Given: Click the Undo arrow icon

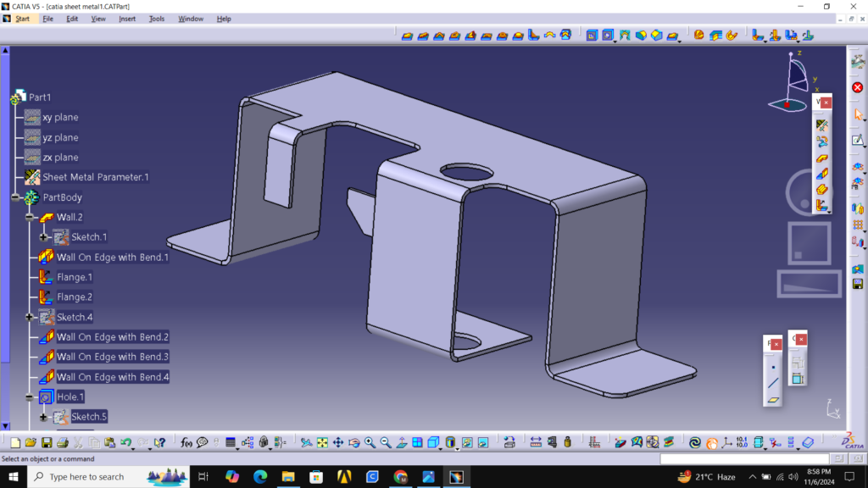Looking at the screenshot, I should (126, 442).
